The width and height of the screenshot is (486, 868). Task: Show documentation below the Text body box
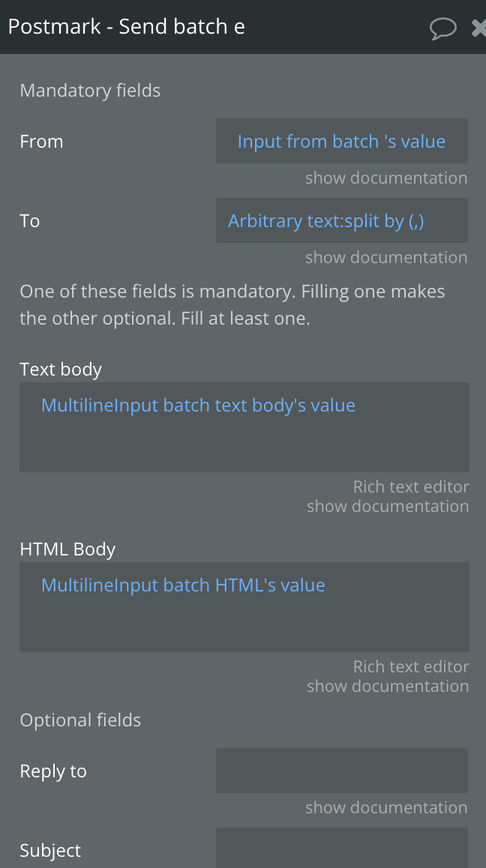click(388, 506)
